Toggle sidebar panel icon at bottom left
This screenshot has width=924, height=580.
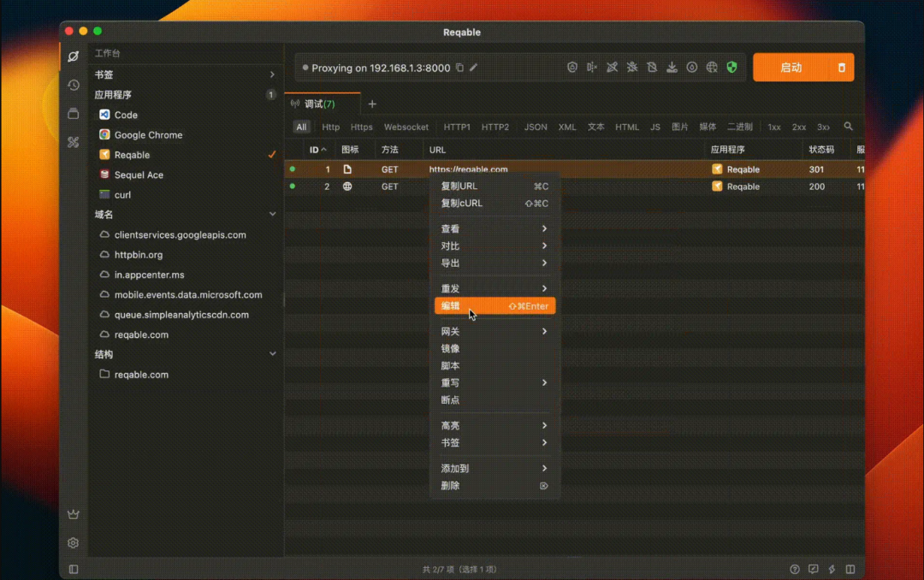74,570
